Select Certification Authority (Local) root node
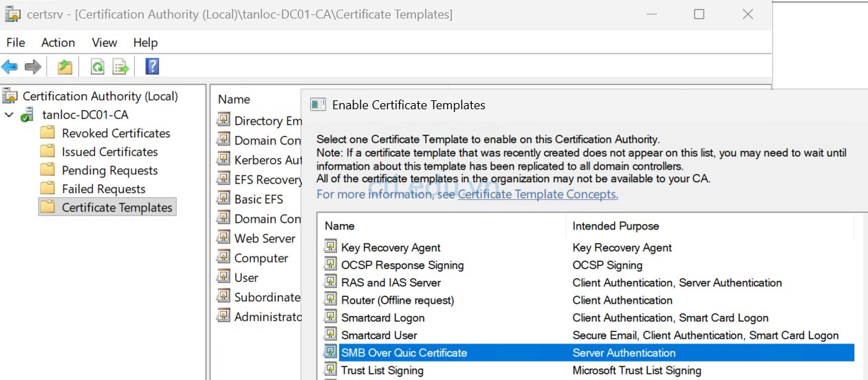The height and width of the screenshot is (380, 868). [x=100, y=96]
